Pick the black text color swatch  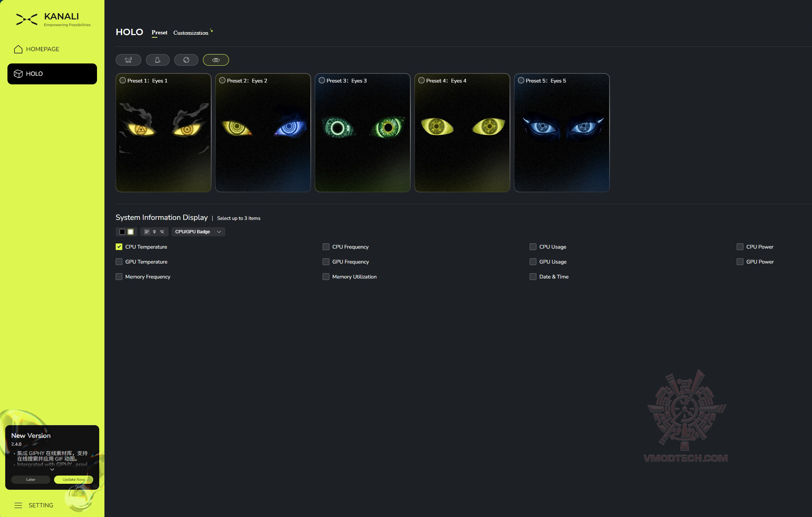122,232
